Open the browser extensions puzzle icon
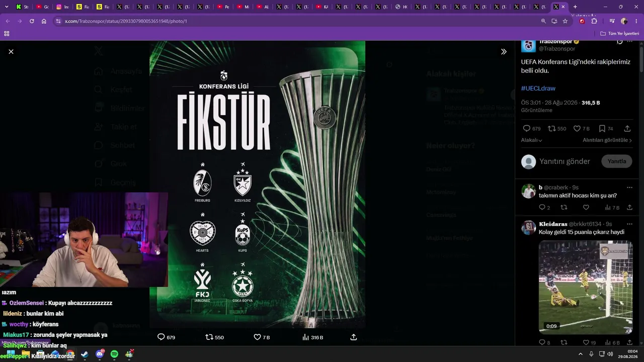The height and width of the screenshot is (362, 644). (x=594, y=21)
